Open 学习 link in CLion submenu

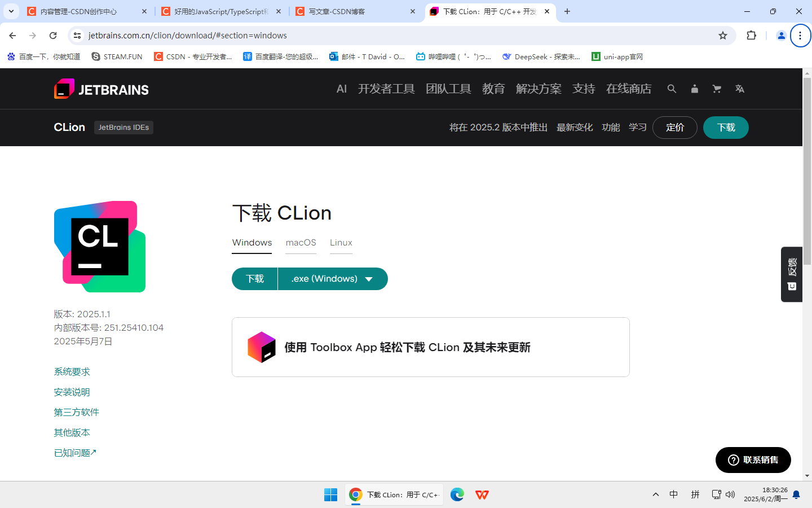(x=638, y=128)
